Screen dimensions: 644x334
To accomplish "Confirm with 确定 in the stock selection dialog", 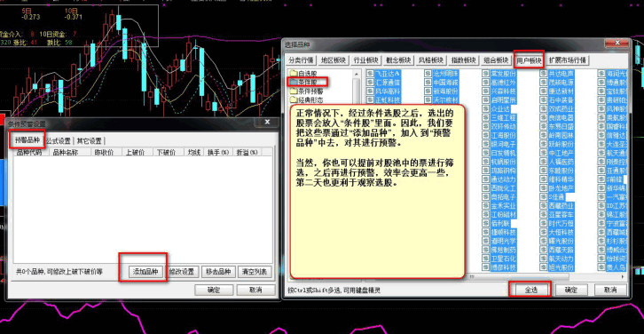I will [571, 290].
